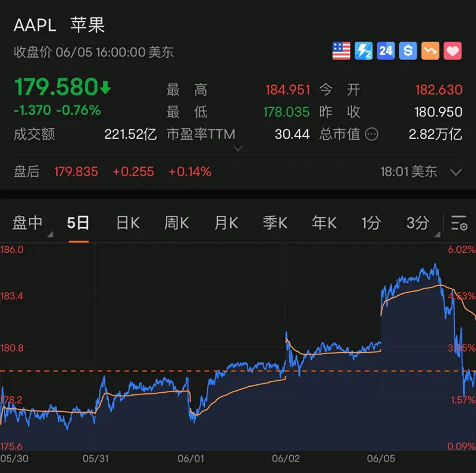Tap the 收盘价 06/05 16:00:00 timestamp
The image size is (476, 473).
tap(93, 52)
